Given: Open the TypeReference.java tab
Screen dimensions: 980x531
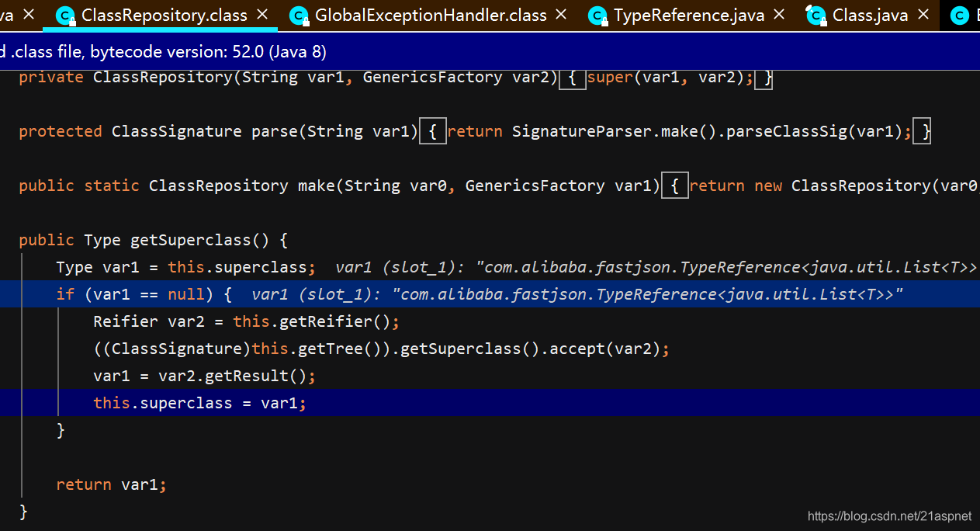Looking at the screenshot, I should pyautogui.click(x=689, y=15).
